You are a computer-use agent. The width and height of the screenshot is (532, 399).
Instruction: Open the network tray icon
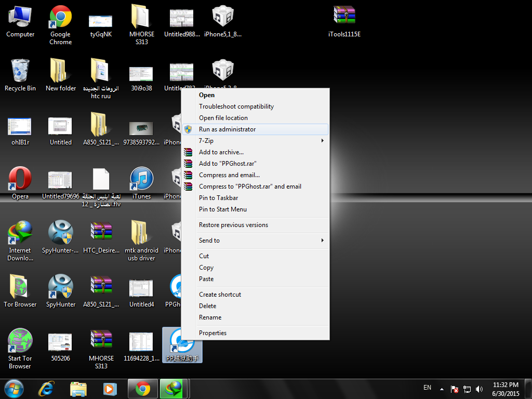pyautogui.click(x=467, y=389)
